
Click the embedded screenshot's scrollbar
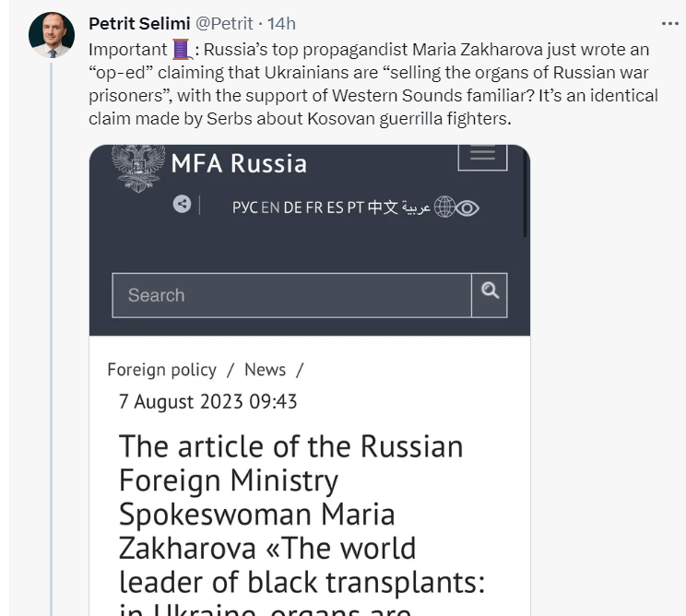click(526, 194)
